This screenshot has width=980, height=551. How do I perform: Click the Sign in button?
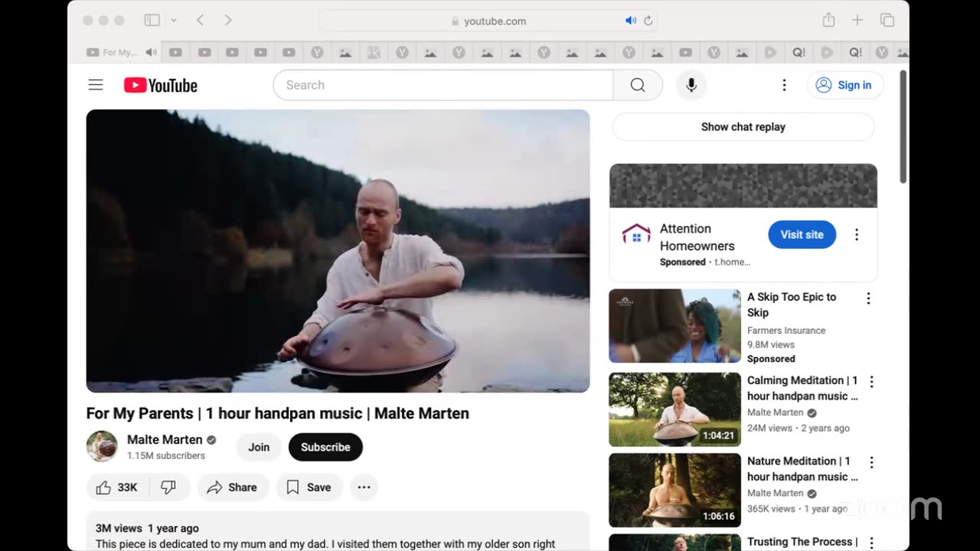[845, 85]
